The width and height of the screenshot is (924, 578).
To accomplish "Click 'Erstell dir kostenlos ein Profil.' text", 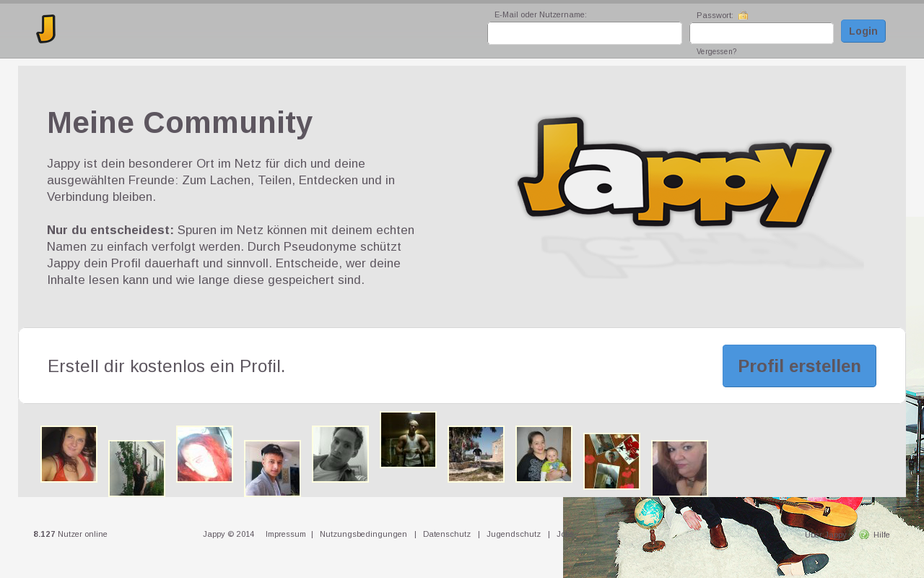I will click(167, 366).
